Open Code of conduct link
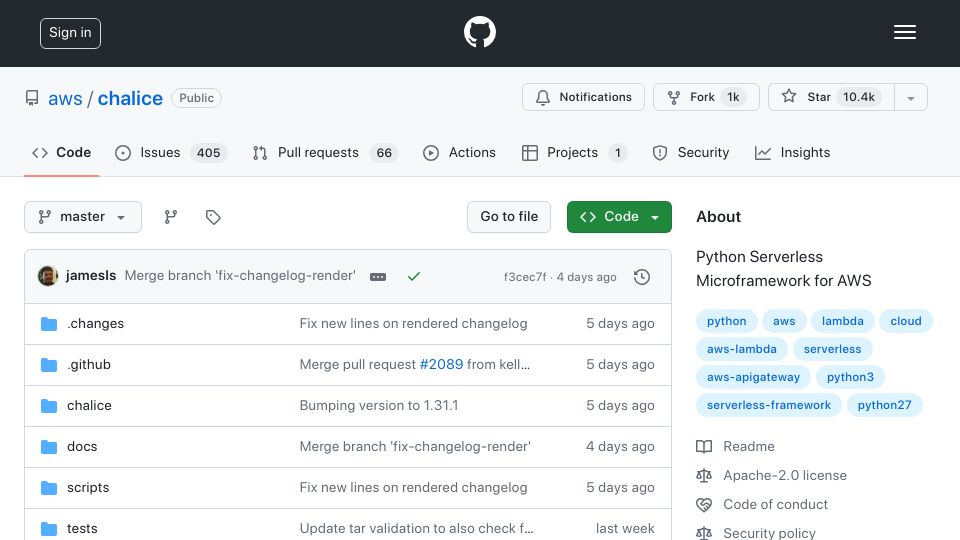 762,504
